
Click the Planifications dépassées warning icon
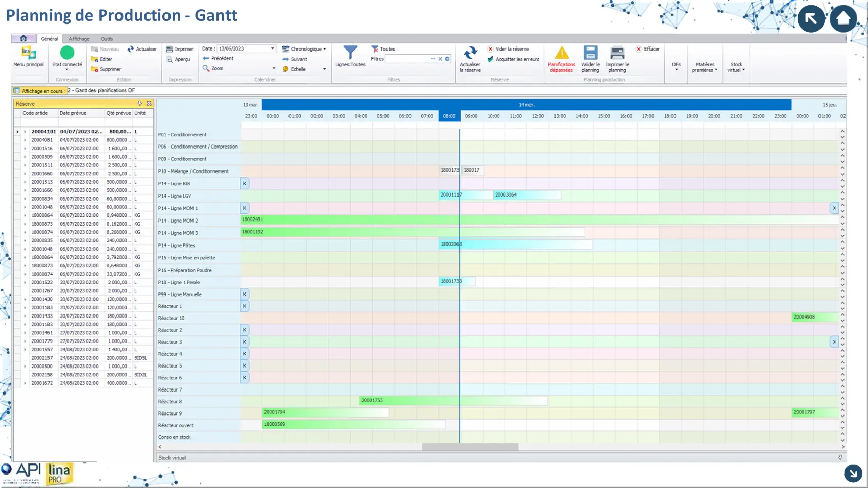tap(561, 53)
